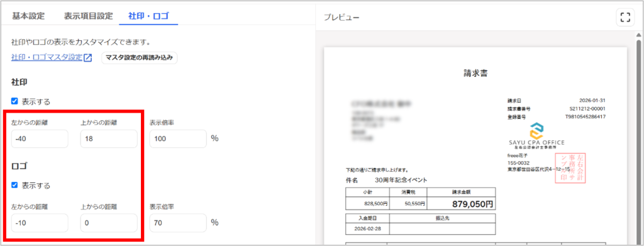
Task: Focus the ロゴ 表示倍率 field showing 70
Action: coord(178,223)
